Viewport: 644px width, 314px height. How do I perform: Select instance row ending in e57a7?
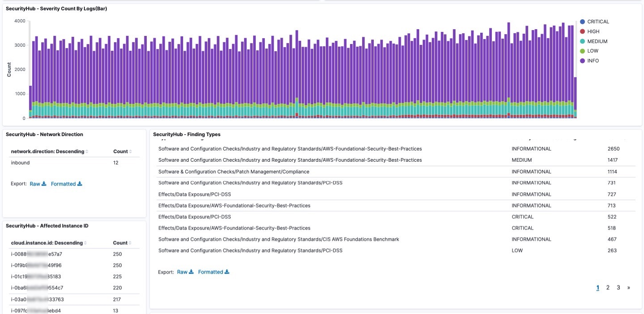pos(75,254)
